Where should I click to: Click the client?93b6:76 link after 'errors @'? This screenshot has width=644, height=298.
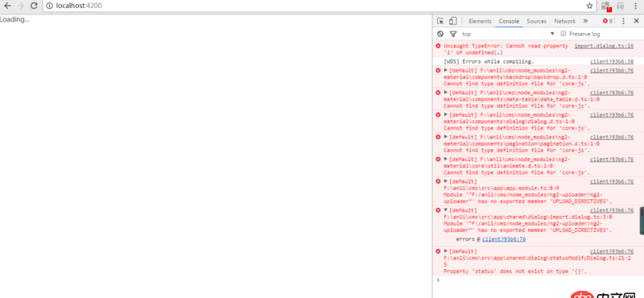504,239
